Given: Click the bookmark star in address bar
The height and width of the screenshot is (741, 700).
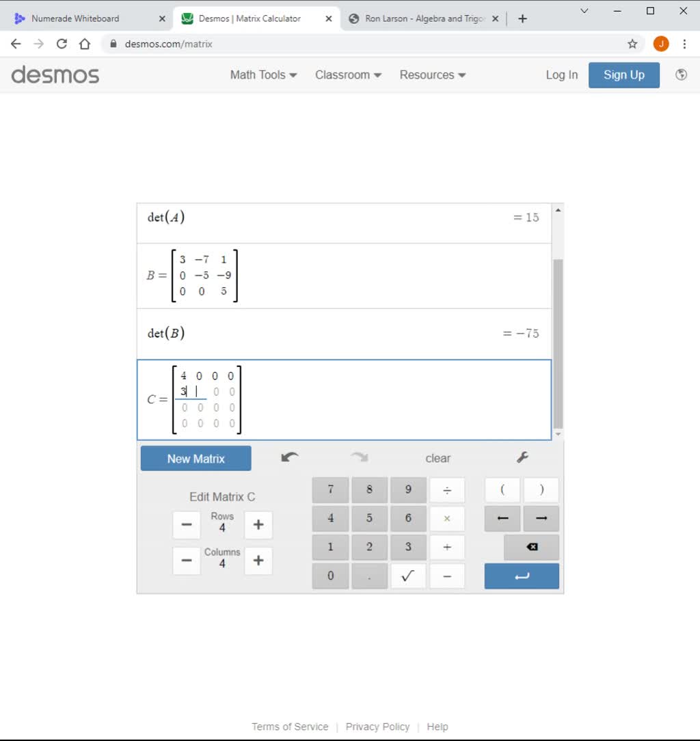Looking at the screenshot, I should (633, 43).
